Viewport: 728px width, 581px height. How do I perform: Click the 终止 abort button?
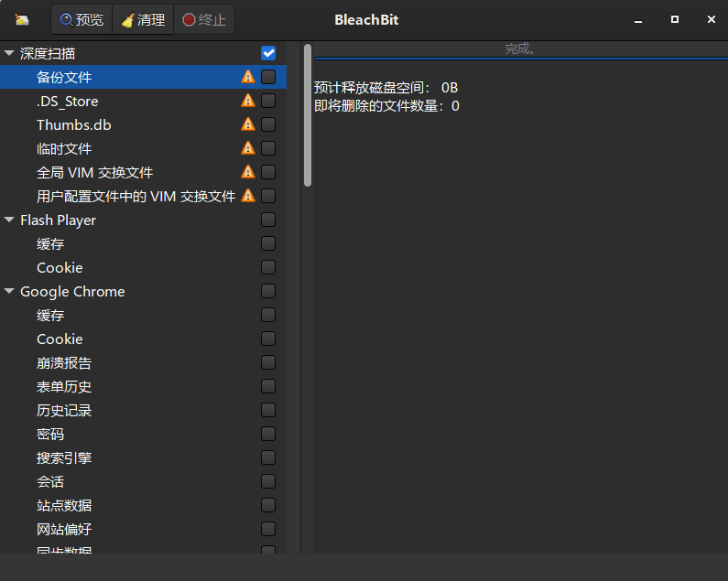tap(204, 19)
